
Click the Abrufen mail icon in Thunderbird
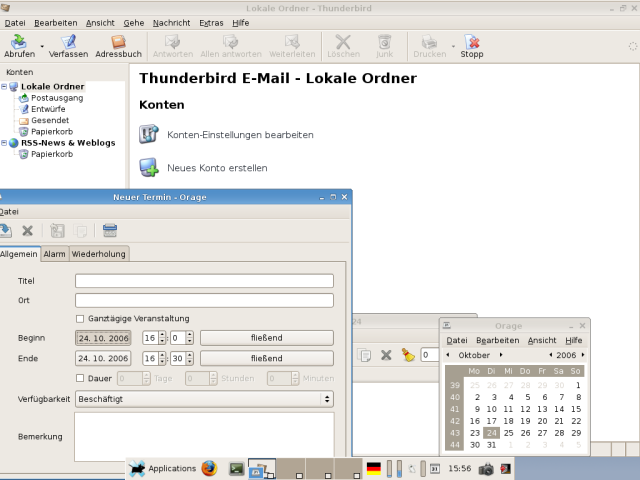(x=19, y=42)
